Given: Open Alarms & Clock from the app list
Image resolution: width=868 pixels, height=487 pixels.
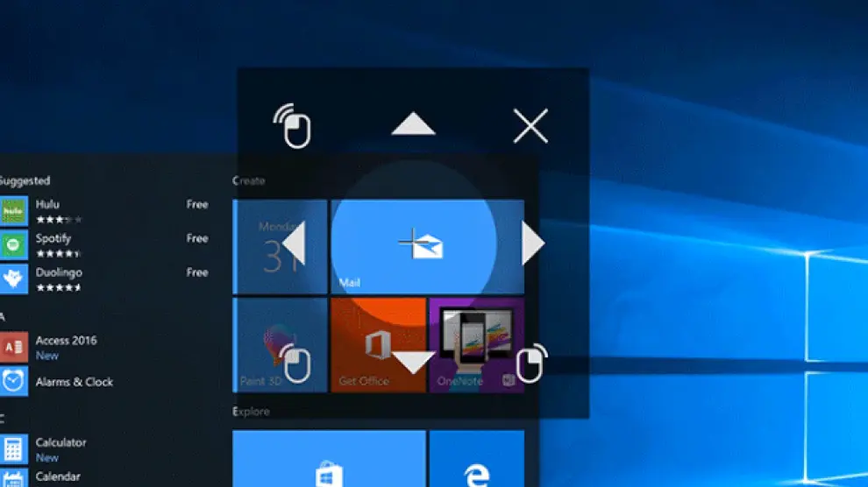Looking at the screenshot, I should coord(75,382).
